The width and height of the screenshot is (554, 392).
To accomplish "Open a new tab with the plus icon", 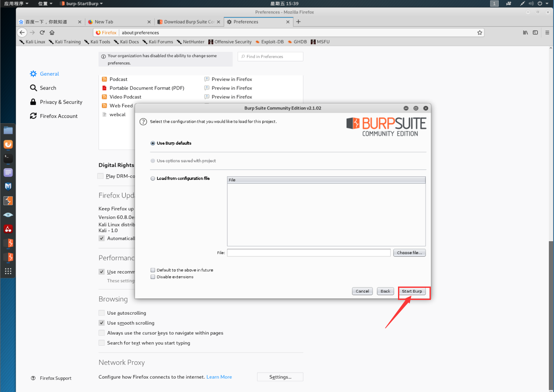I will point(298,22).
